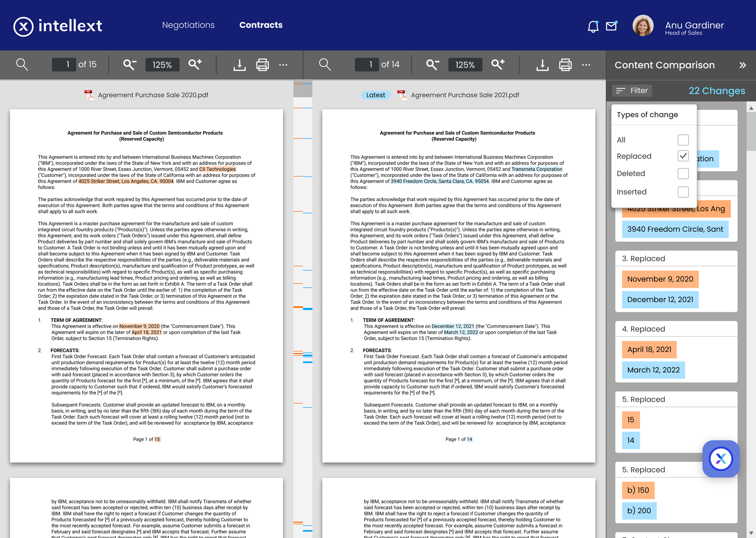756x538 pixels.
Task: Click scroll-up arrow in changes list
Action: (751, 108)
